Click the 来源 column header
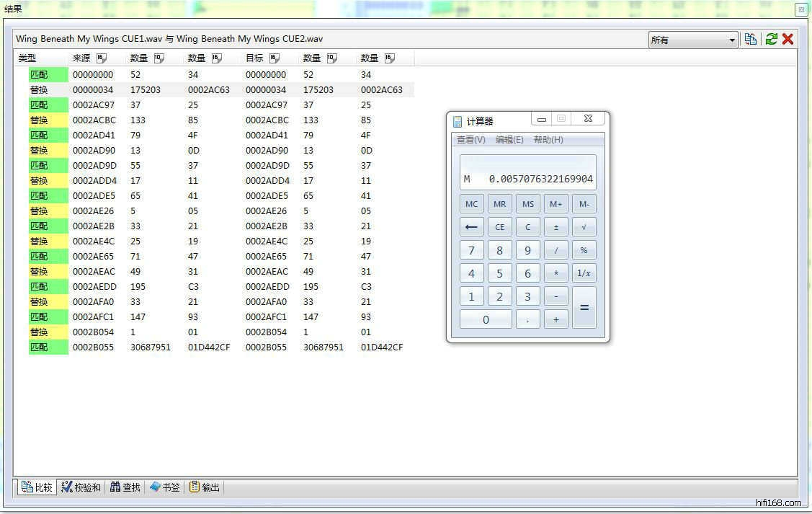 81,58
